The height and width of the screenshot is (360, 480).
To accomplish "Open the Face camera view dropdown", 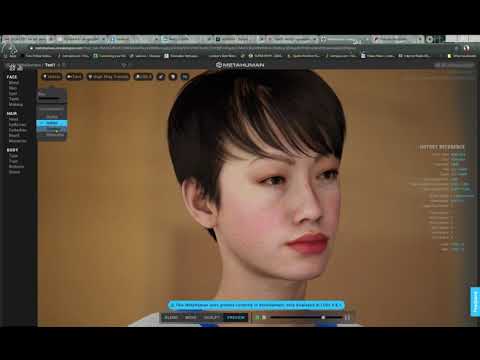I will pyautogui.click(x=74, y=77).
